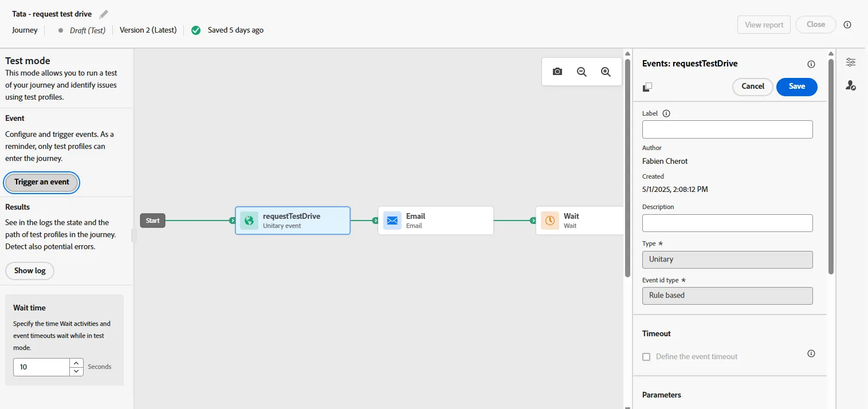Open the info icon beside the Close button
The height and width of the screenshot is (409, 868).
(848, 25)
